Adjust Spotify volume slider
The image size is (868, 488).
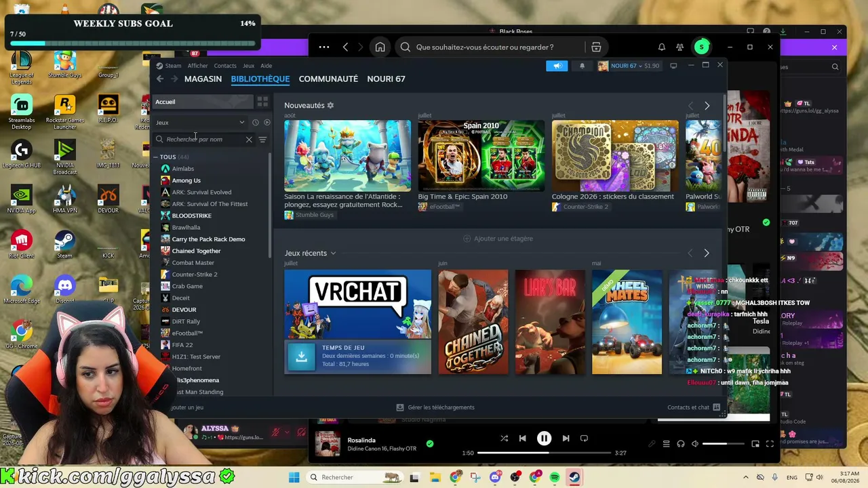pyautogui.click(x=724, y=444)
